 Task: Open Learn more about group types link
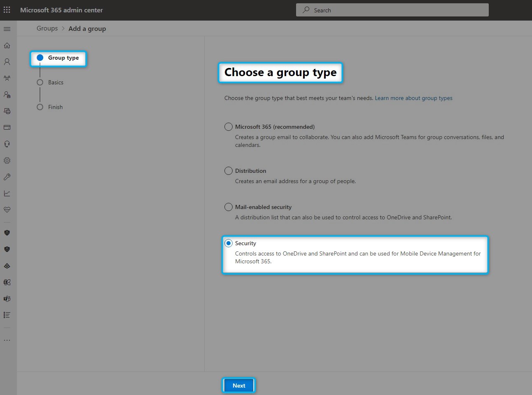(x=413, y=98)
